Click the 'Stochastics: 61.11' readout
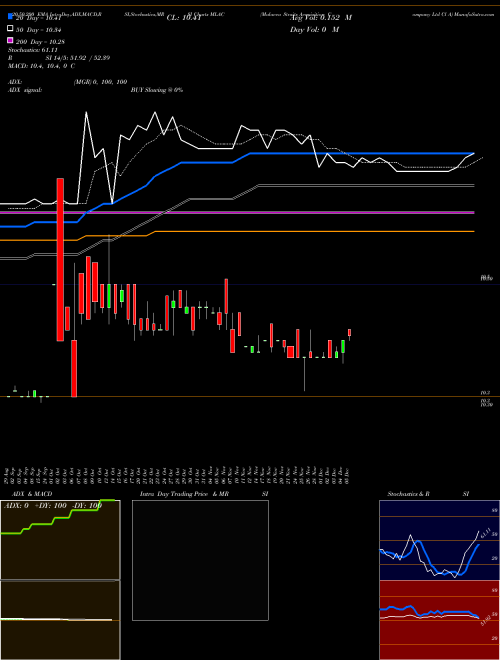 click(x=32, y=50)
